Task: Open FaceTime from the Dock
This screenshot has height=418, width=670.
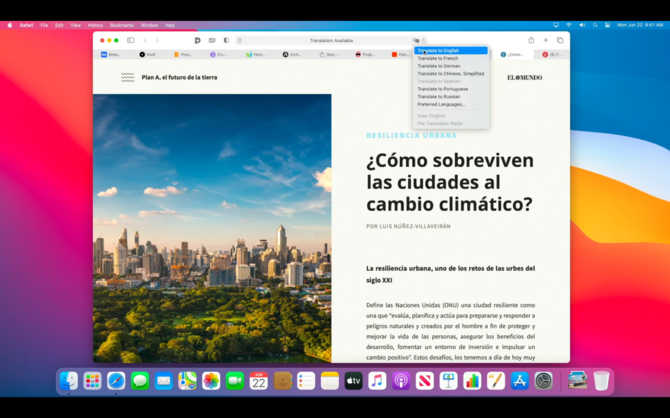Action: click(x=235, y=381)
